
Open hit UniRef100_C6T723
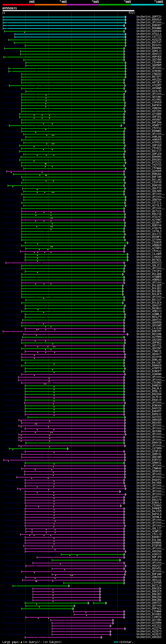(x=149, y=37)
